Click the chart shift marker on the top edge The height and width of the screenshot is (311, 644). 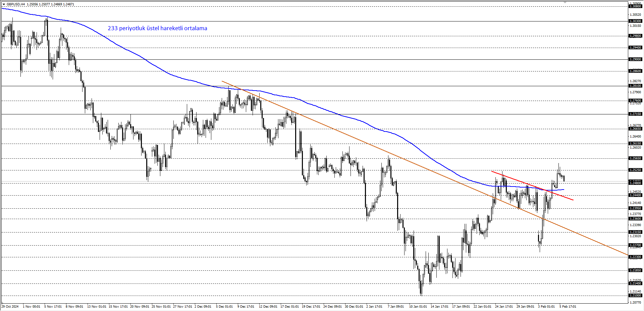pyautogui.click(x=565, y=2)
